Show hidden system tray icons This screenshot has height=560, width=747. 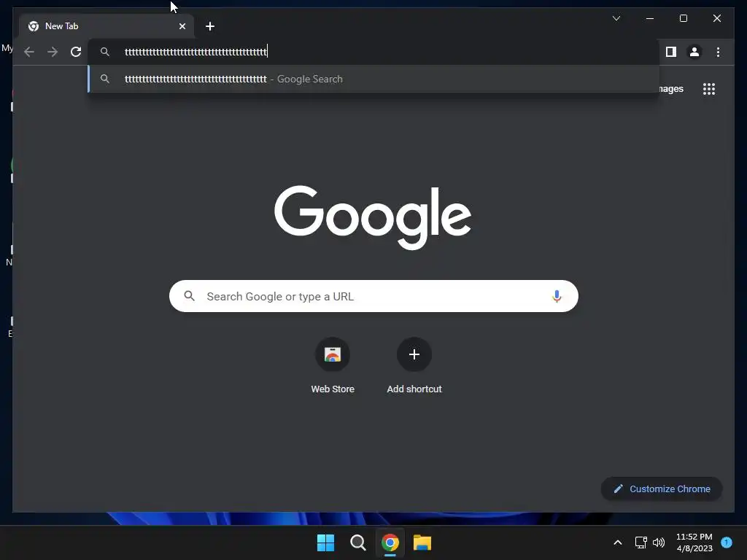617,542
